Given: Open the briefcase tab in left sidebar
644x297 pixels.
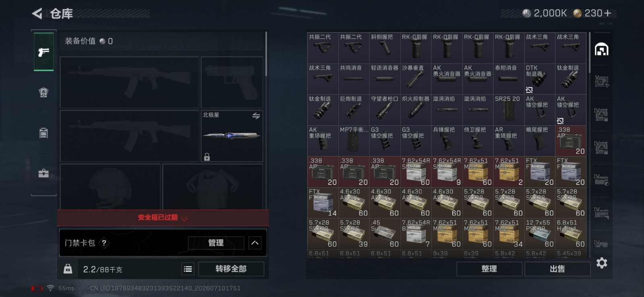Looking at the screenshot, I should pos(43,173).
